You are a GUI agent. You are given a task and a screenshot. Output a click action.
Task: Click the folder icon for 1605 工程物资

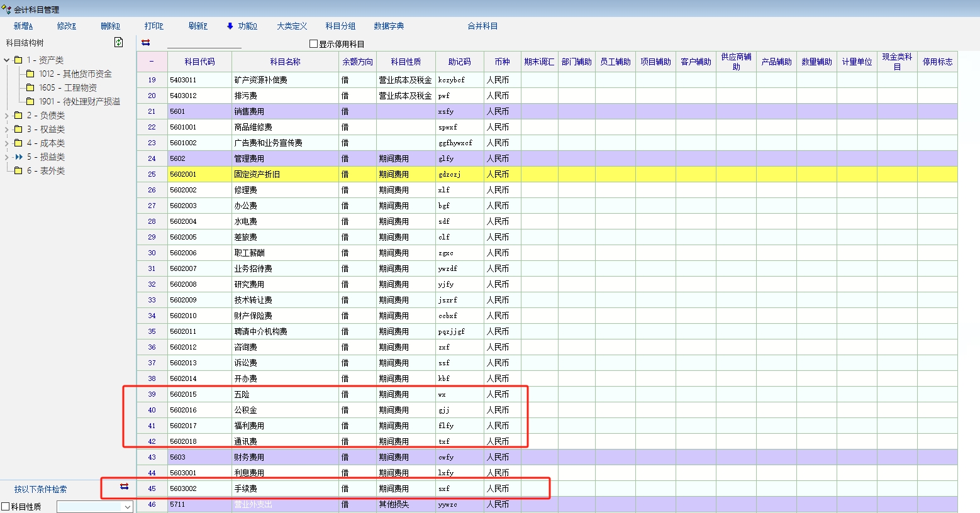pos(30,87)
